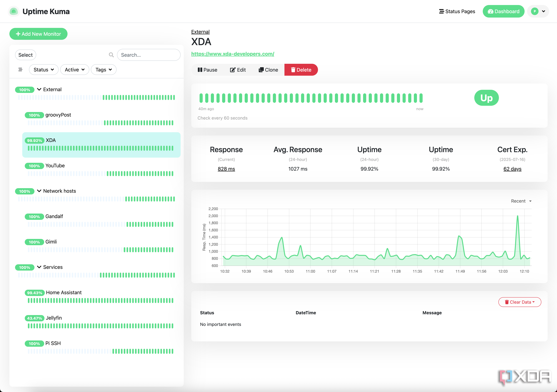Open the user profile dropdown arrow
Image resolution: width=557 pixels, height=392 pixels.
pos(543,11)
